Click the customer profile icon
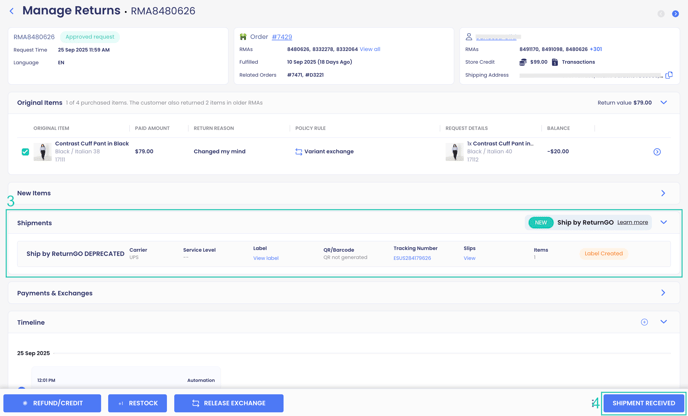This screenshot has height=416, width=688. [x=468, y=37]
